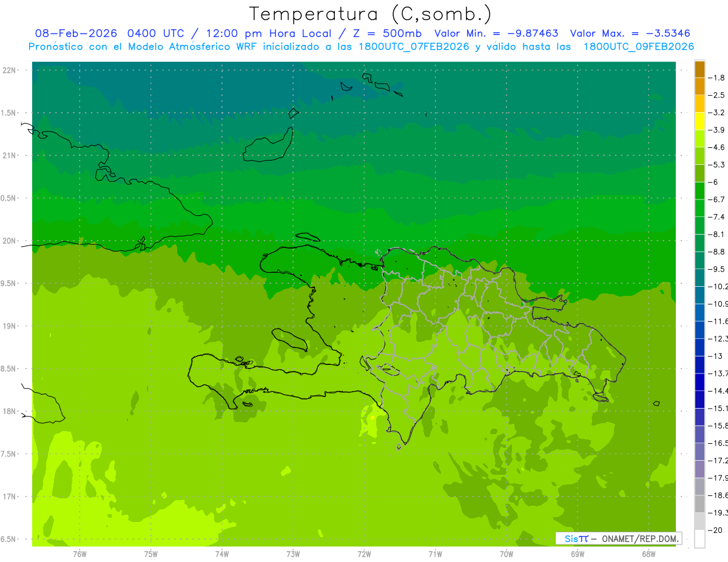Click the yellow swatch between -3.2 and -3.9

tap(699, 121)
